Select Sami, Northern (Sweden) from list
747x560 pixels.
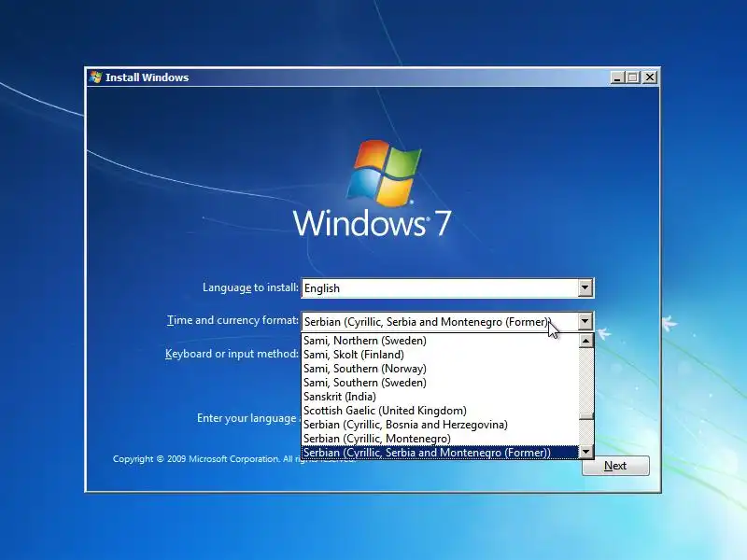[440, 341]
